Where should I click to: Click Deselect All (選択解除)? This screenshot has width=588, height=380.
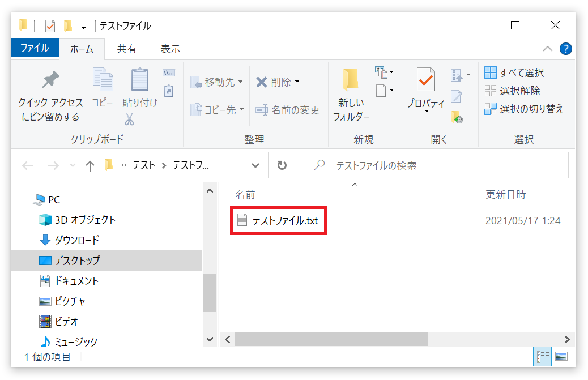click(513, 91)
